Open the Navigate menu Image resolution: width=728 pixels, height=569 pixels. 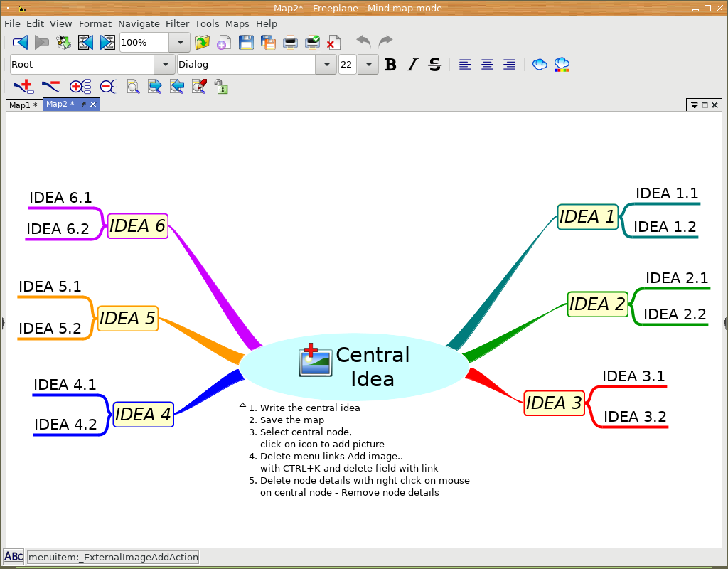[x=139, y=23]
